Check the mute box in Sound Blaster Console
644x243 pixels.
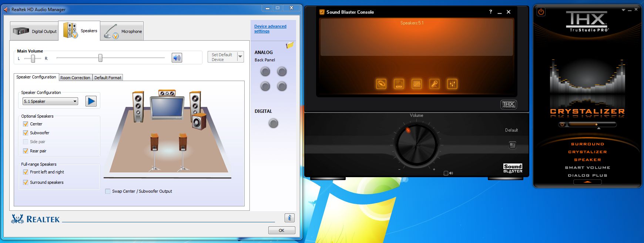pyautogui.click(x=446, y=173)
